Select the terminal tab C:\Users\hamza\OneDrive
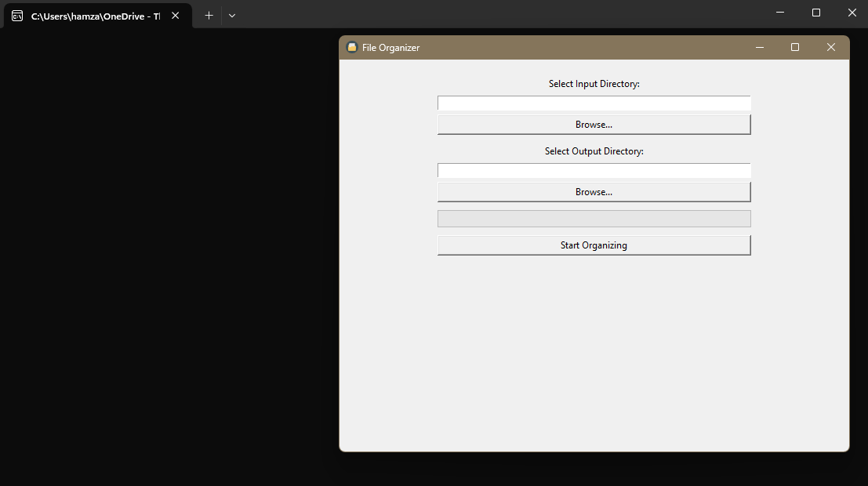Viewport: 868px width, 486px height. pyautogui.click(x=96, y=16)
